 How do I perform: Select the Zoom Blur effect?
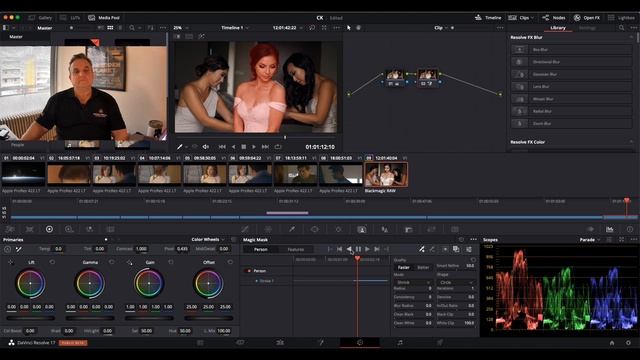[571, 123]
